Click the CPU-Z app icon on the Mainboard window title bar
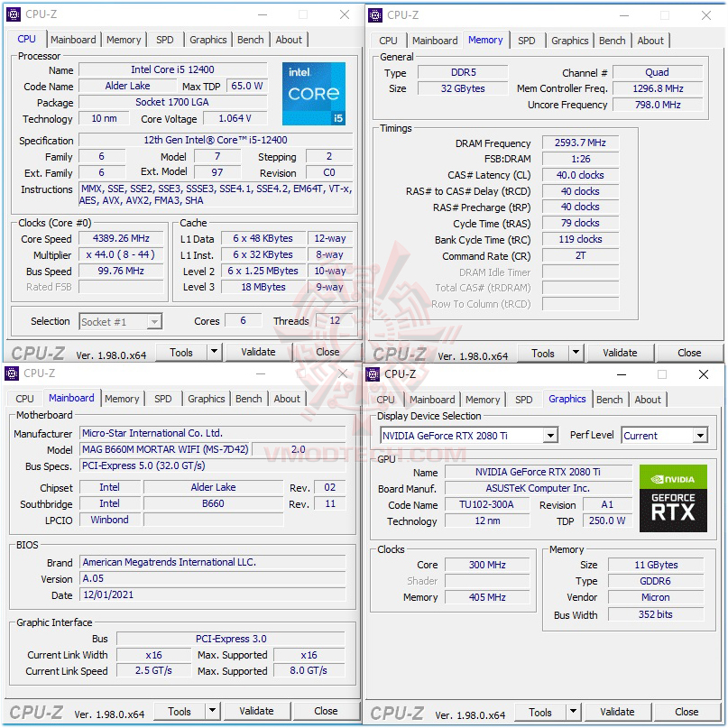 point(12,373)
